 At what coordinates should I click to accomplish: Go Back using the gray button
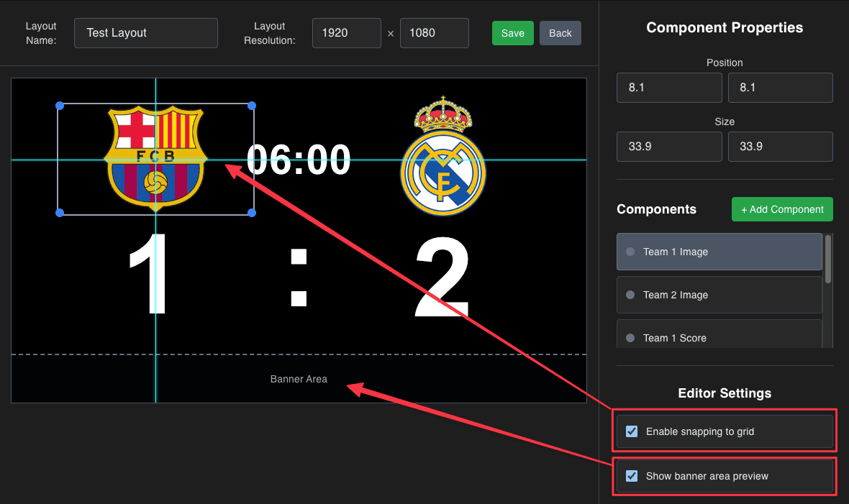(x=560, y=33)
